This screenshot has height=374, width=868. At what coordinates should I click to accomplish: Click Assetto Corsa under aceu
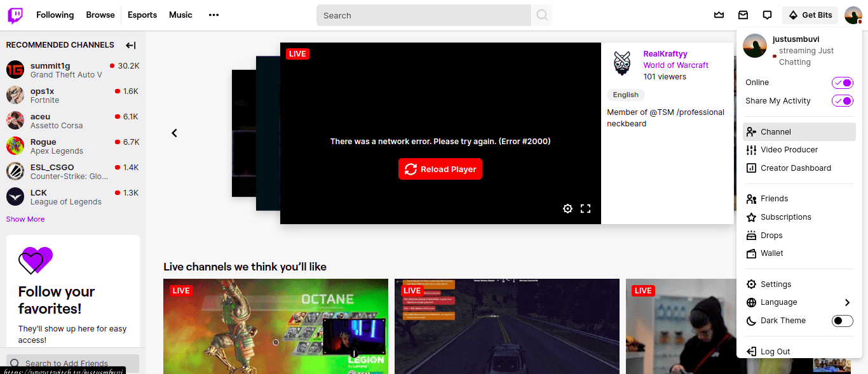tap(57, 126)
